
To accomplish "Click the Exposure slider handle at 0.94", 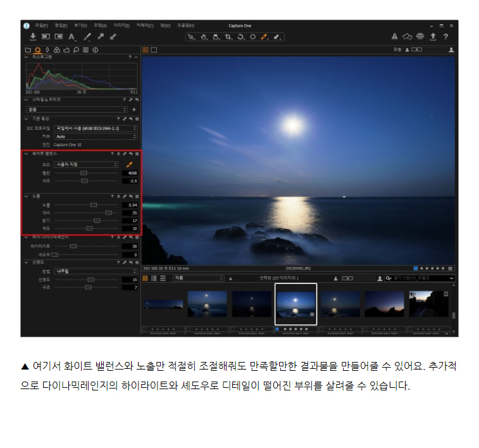I will tap(94, 205).
